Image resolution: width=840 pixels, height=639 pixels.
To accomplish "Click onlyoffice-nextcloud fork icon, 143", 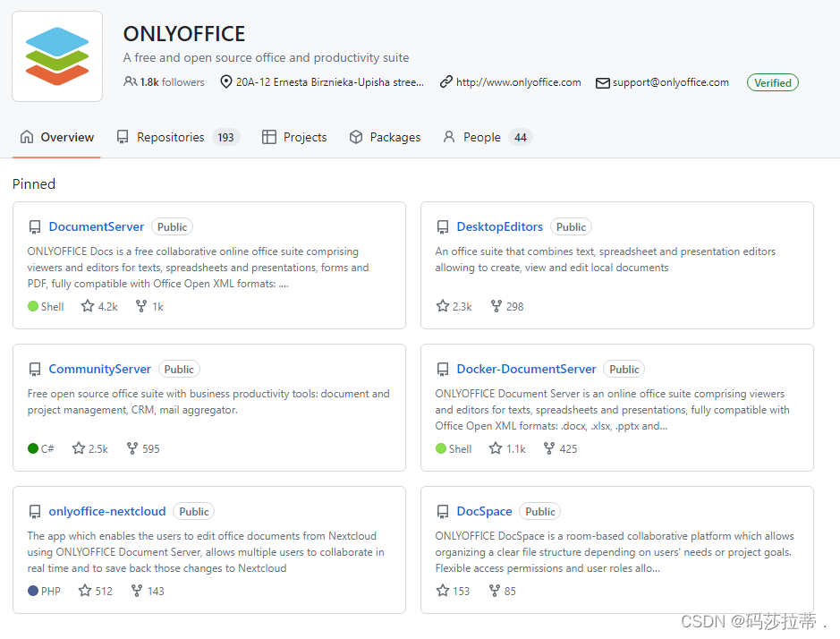I will point(137,590).
